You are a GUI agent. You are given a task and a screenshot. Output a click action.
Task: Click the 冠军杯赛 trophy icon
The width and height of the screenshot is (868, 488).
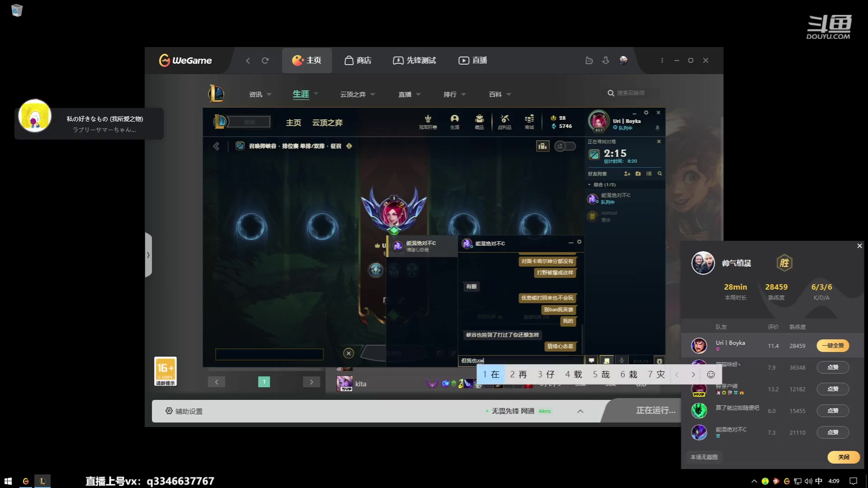(428, 121)
